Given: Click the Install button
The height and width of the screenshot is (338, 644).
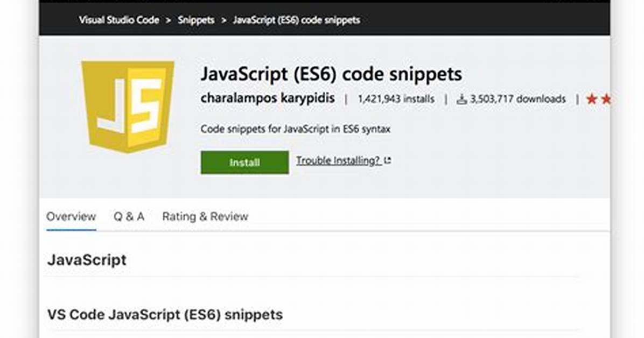Looking at the screenshot, I should point(245,162).
